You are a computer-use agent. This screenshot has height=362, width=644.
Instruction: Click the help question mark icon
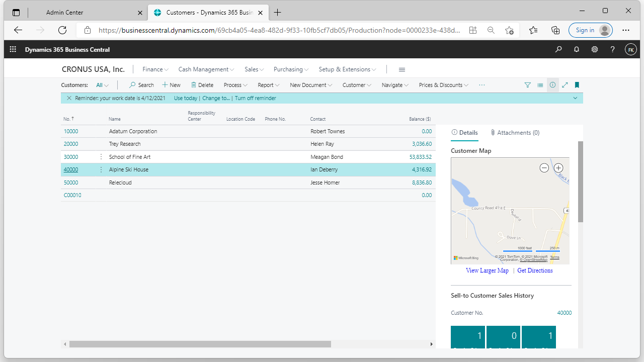click(x=612, y=49)
